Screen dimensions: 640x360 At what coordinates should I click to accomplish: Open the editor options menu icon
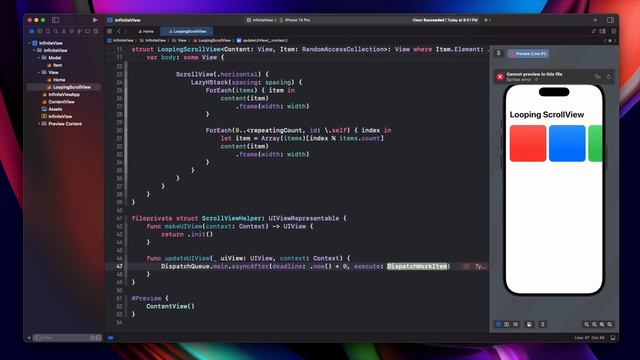click(x=602, y=31)
